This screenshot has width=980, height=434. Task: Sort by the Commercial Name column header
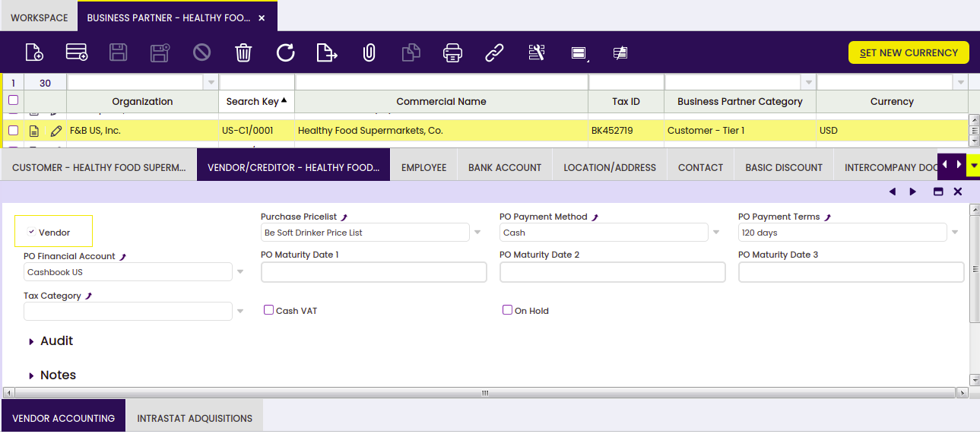441,101
